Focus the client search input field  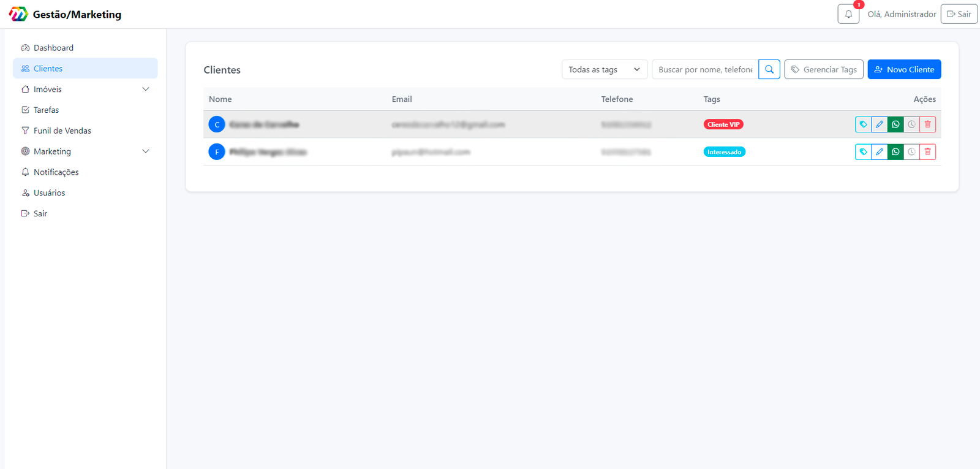point(705,69)
